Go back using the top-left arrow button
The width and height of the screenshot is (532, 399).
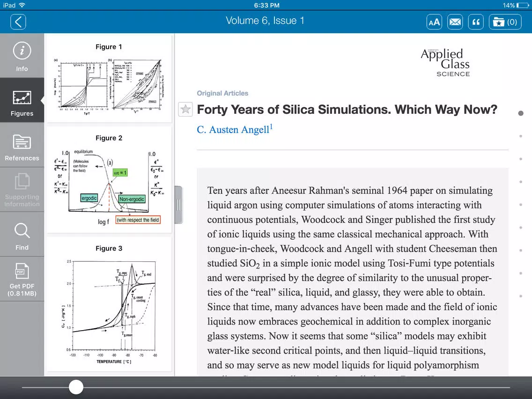18,22
